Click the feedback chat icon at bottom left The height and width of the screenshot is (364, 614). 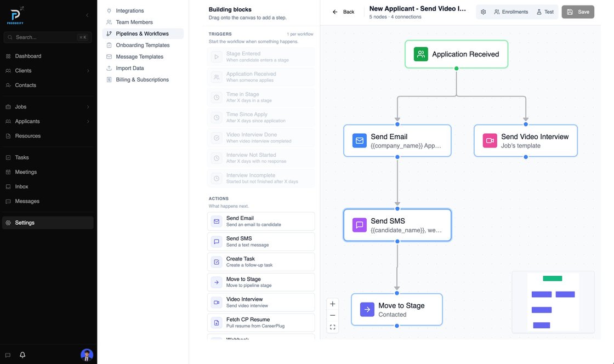[8, 355]
